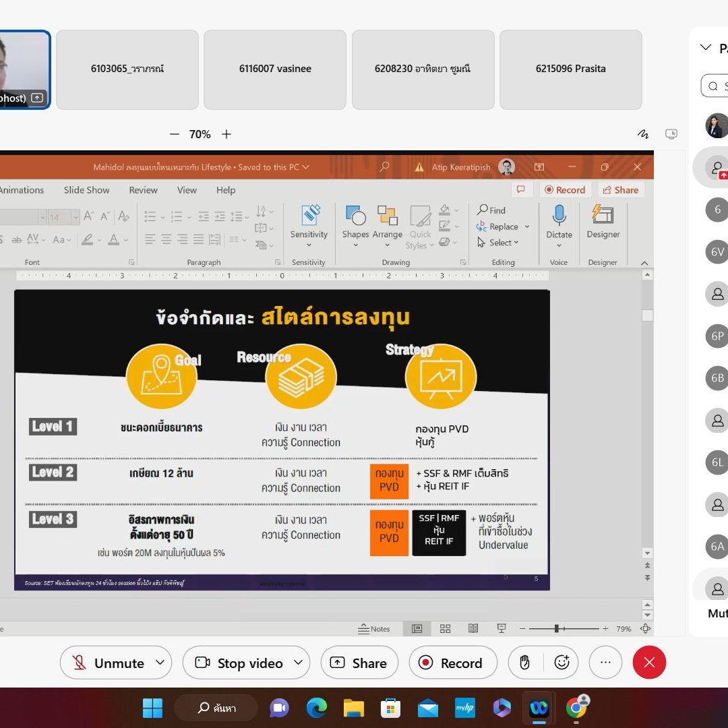Raise hand in the meeting
This screenshot has width=728, height=728.
(x=524, y=663)
